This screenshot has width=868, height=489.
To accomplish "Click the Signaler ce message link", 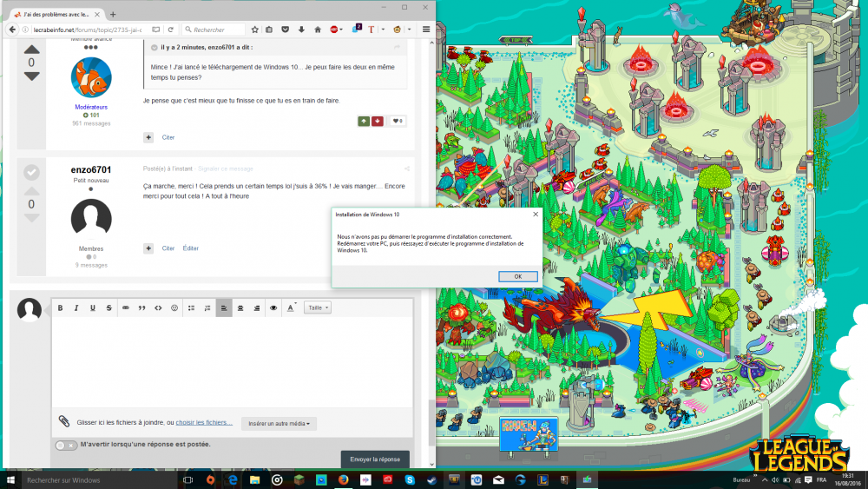I will [226, 169].
